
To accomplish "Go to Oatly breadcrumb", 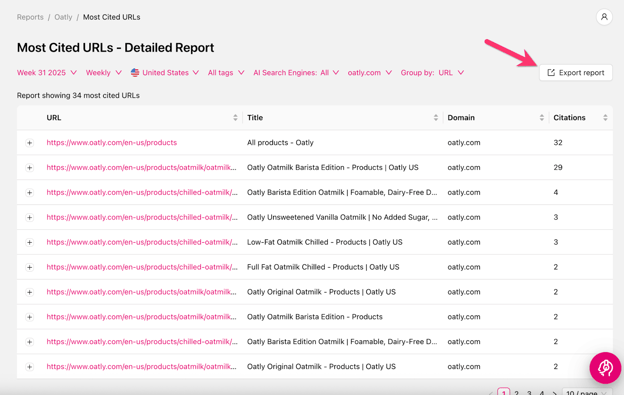I will pos(63,17).
